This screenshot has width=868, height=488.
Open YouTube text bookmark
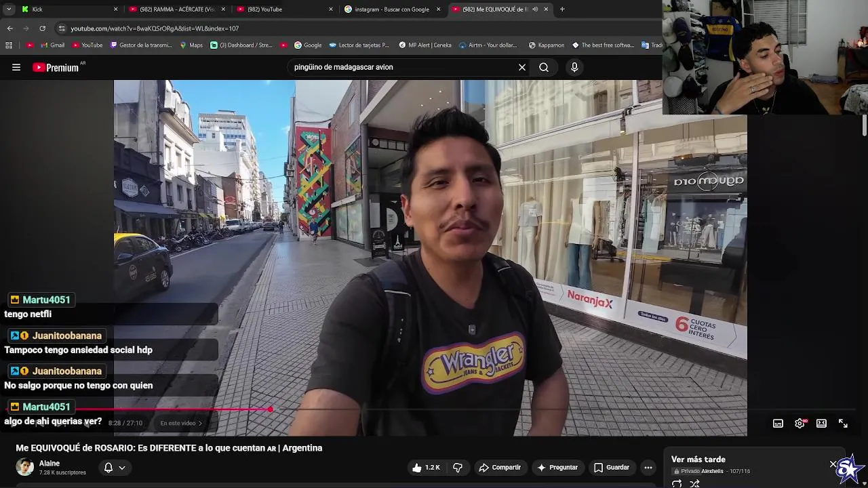tap(87, 45)
